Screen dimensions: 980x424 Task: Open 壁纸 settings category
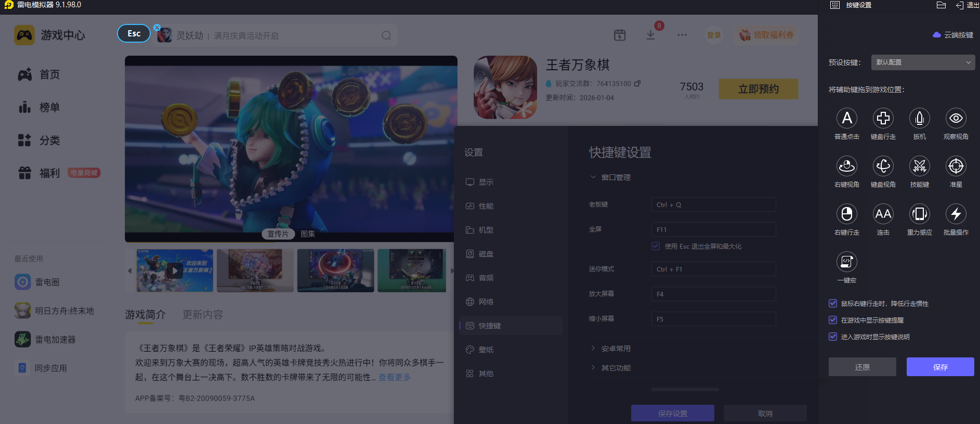click(511, 350)
